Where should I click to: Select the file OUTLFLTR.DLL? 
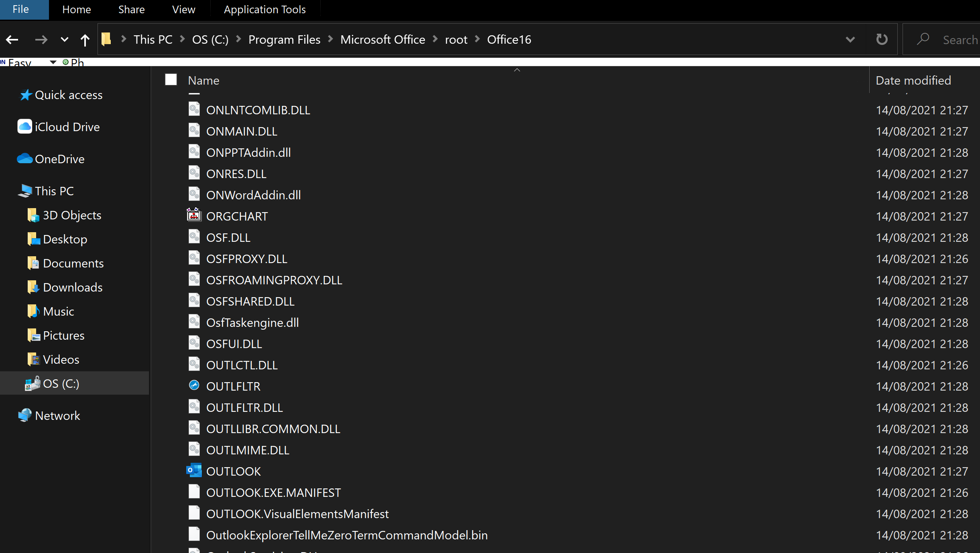(244, 407)
